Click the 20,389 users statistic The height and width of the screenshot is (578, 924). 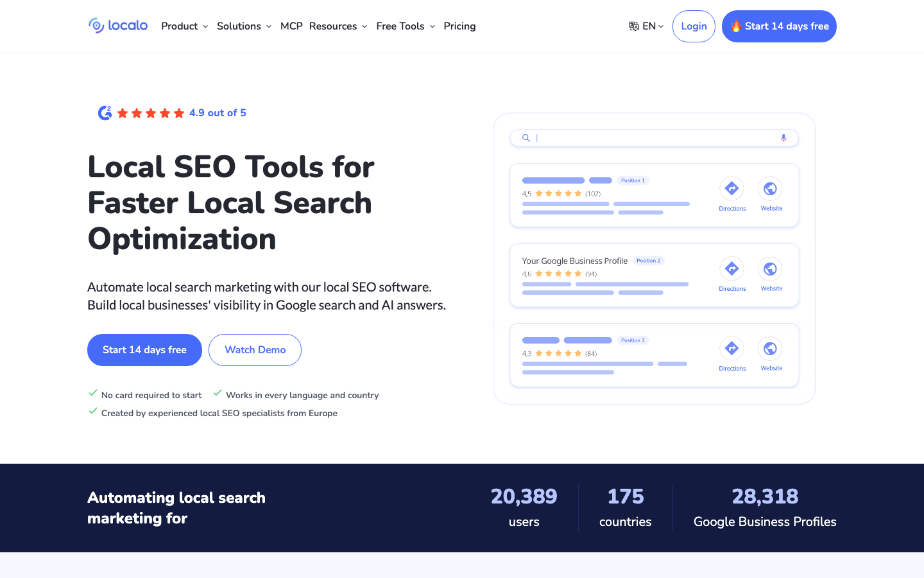pos(524,508)
